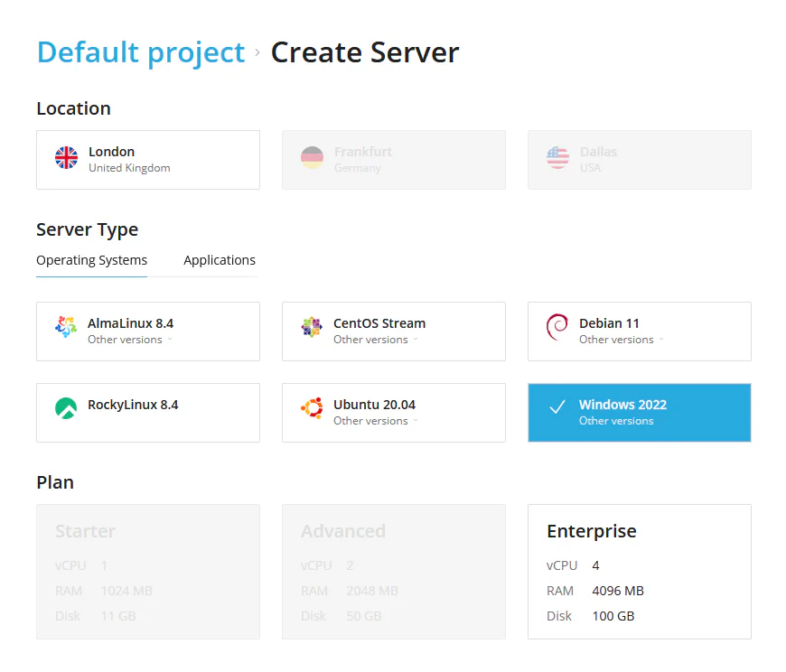Click the Debian swirl logo icon
The width and height of the screenshot is (786, 672).
[x=557, y=327]
